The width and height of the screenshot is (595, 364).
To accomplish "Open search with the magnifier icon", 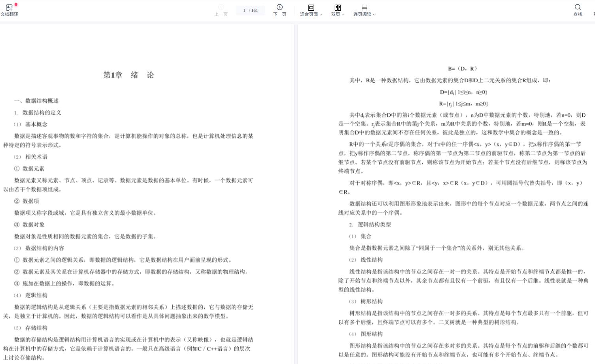I will pyautogui.click(x=578, y=7).
